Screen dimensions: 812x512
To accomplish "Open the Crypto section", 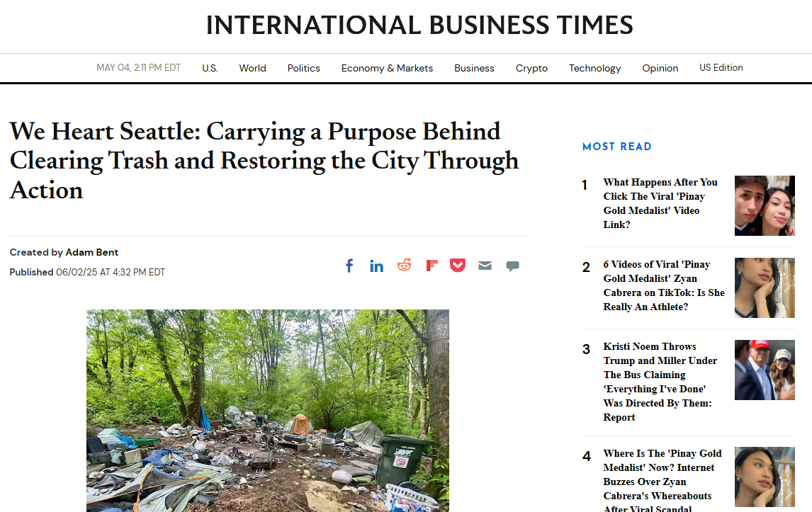I will pos(531,68).
